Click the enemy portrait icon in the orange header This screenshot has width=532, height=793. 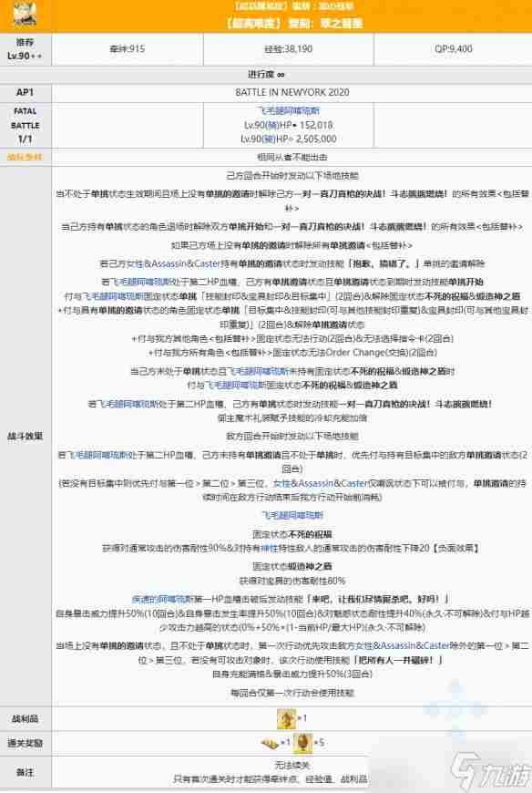coord(25,15)
